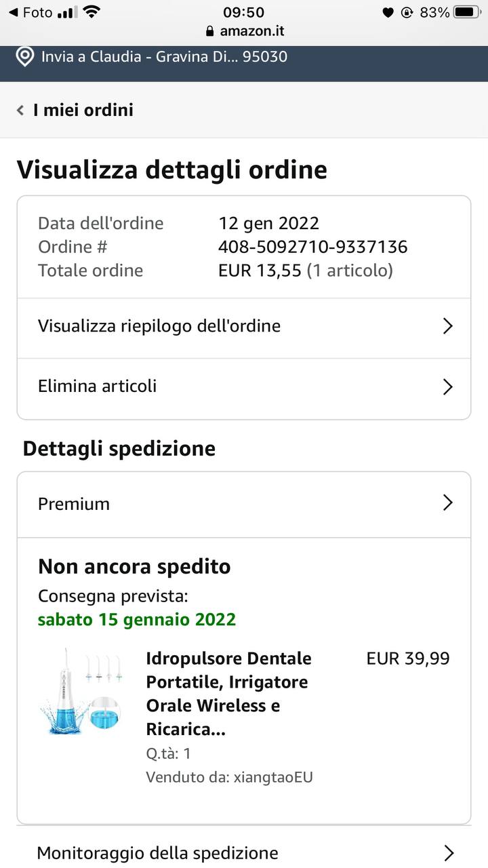Viewport: 488px width, 868px height.
Task: Go back to I miei ordini
Action: tap(83, 110)
